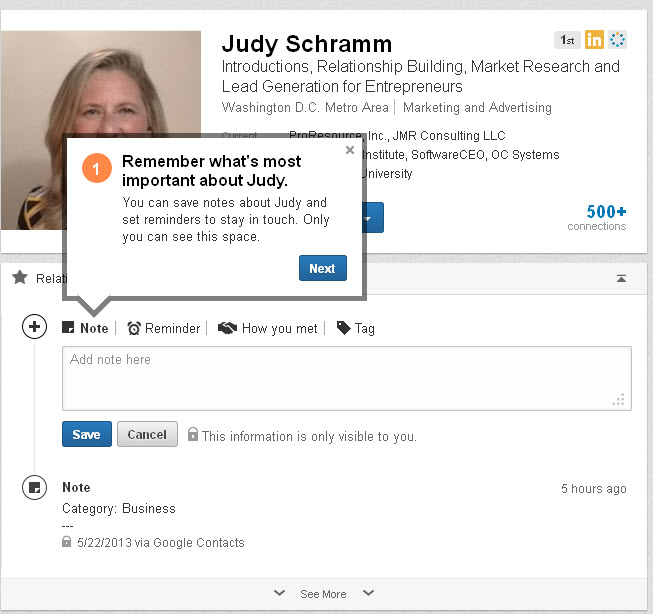Click the lock icon beside visibility message

coord(192,434)
